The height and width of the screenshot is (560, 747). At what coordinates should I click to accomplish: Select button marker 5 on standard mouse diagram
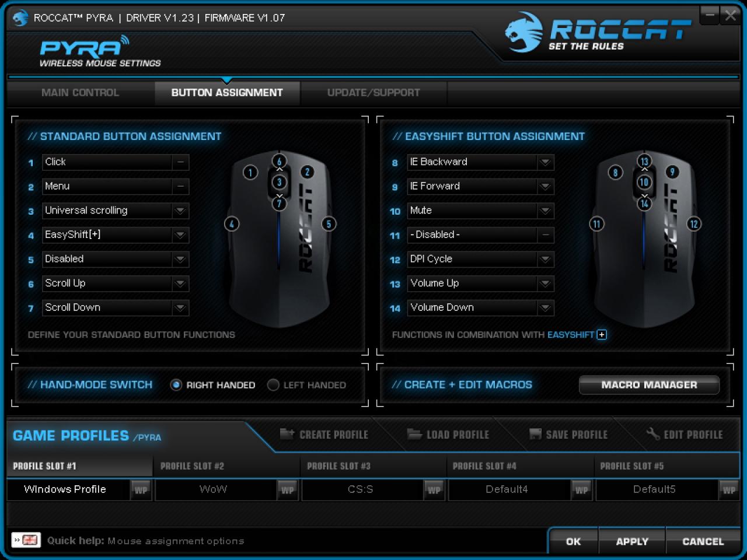[x=329, y=224]
